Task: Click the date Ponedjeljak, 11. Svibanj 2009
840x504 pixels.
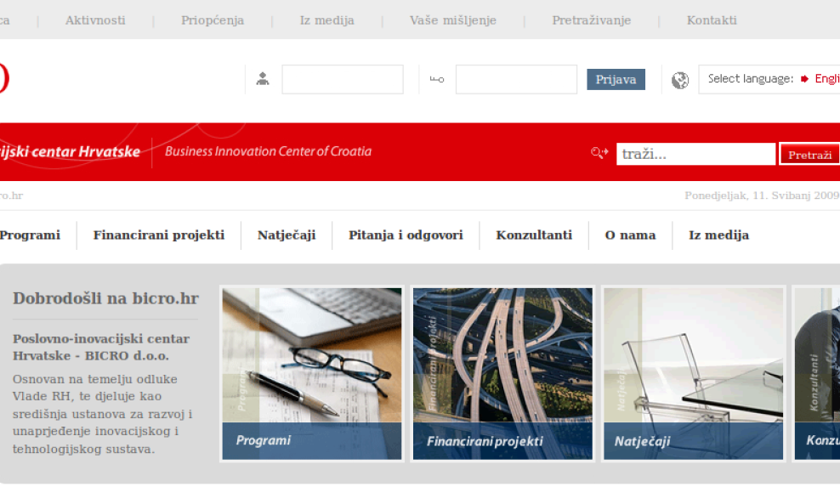Action: [762, 195]
